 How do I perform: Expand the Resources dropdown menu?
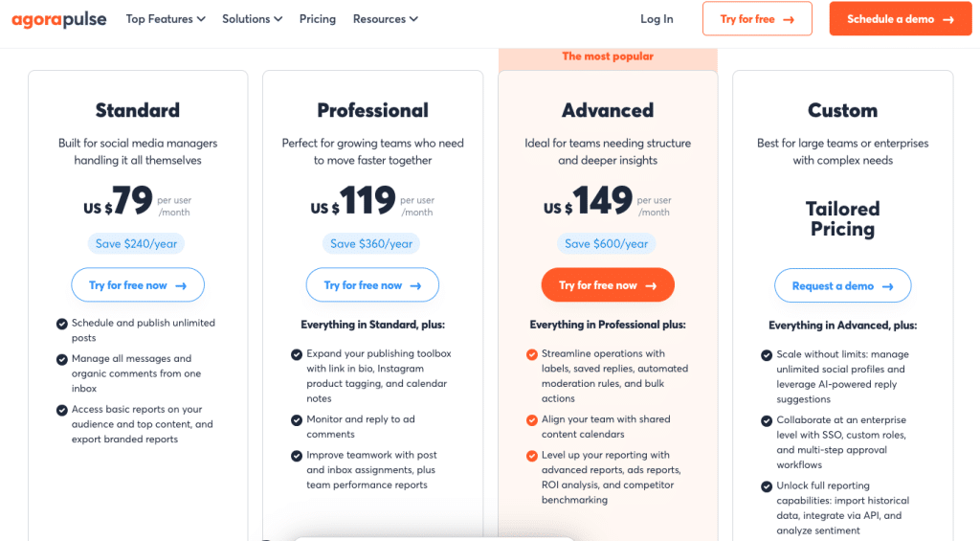(x=385, y=19)
